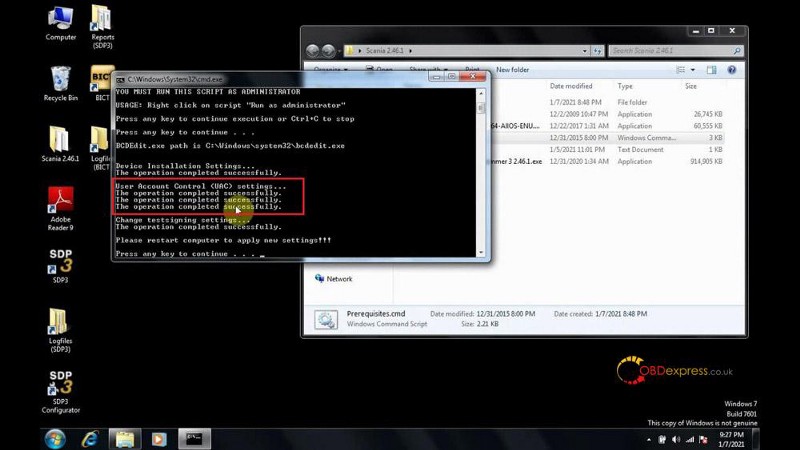Open Windows Media Player from the taskbar

click(x=159, y=439)
